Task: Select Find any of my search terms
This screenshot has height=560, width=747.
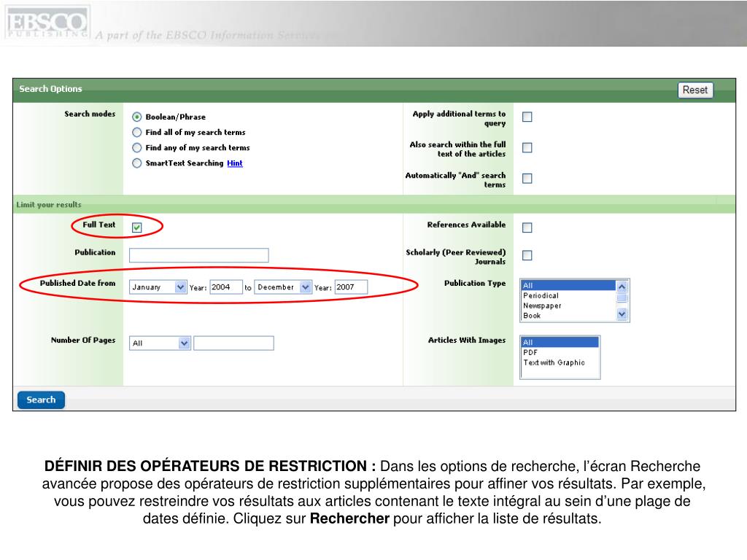Action: pos(136,147)
